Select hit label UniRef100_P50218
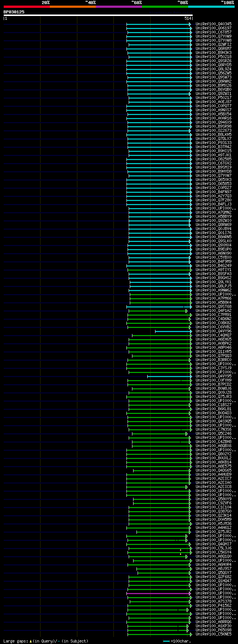Image resolution: width=238 pixels, height=644 pixels. click(213, 57)
